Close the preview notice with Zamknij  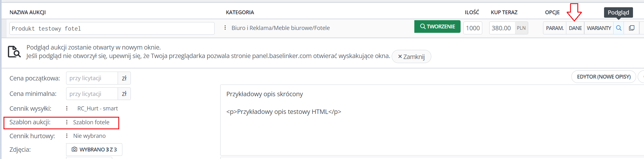pyautogui.click(x=411, y=56)
